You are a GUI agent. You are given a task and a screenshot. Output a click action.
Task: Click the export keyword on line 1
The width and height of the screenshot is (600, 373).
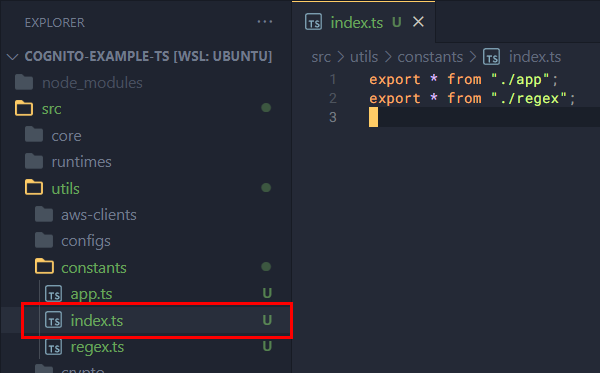point(395,80)
